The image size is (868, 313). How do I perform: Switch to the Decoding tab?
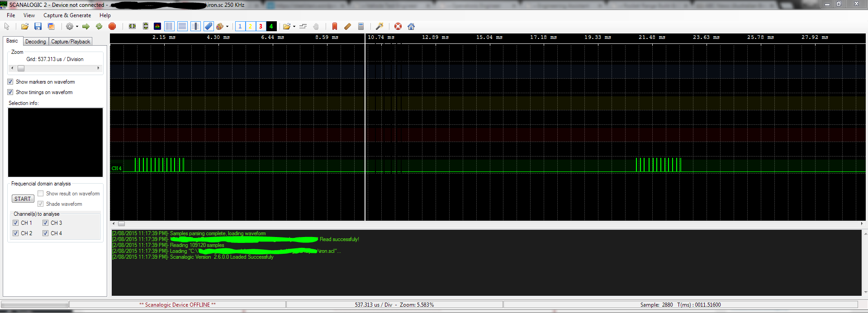click(35, 42)
